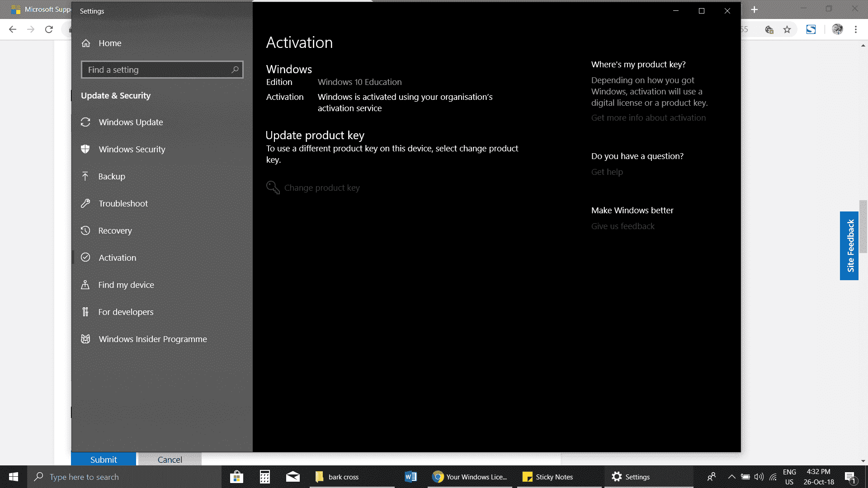This screenshot has width=868, height=488.
Task: Click the Activation checkmark circle icon
Action: point(85,257)
